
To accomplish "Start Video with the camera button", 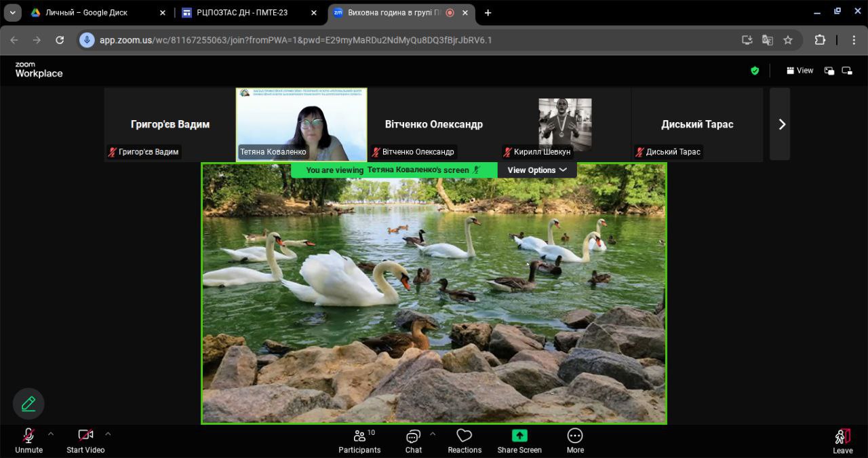I will coord(85,441).
